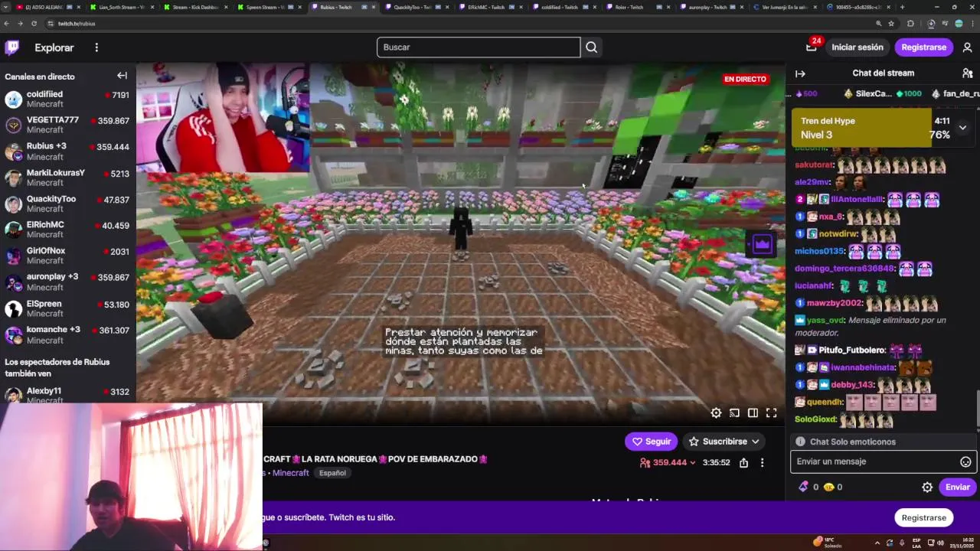Expand the Tren del Hype banner
Screen dimensions: 980x551
click(962, 128)
